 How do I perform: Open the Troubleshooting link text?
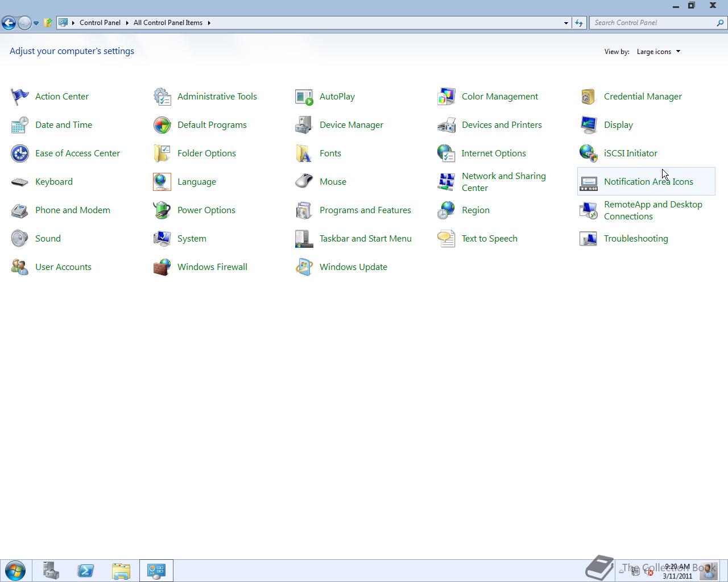pyautogui.click(x=636, y=239)
